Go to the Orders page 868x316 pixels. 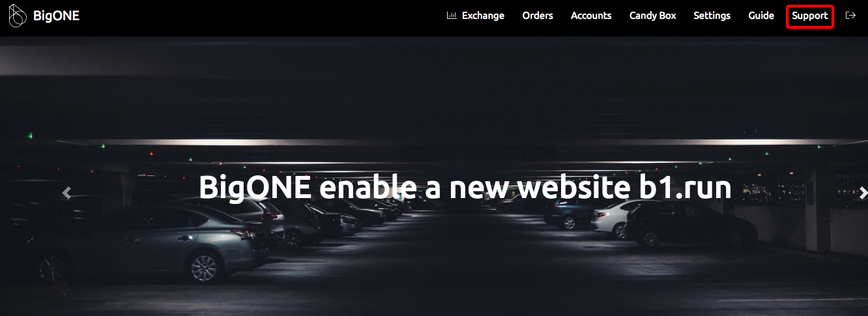[538, 16]
